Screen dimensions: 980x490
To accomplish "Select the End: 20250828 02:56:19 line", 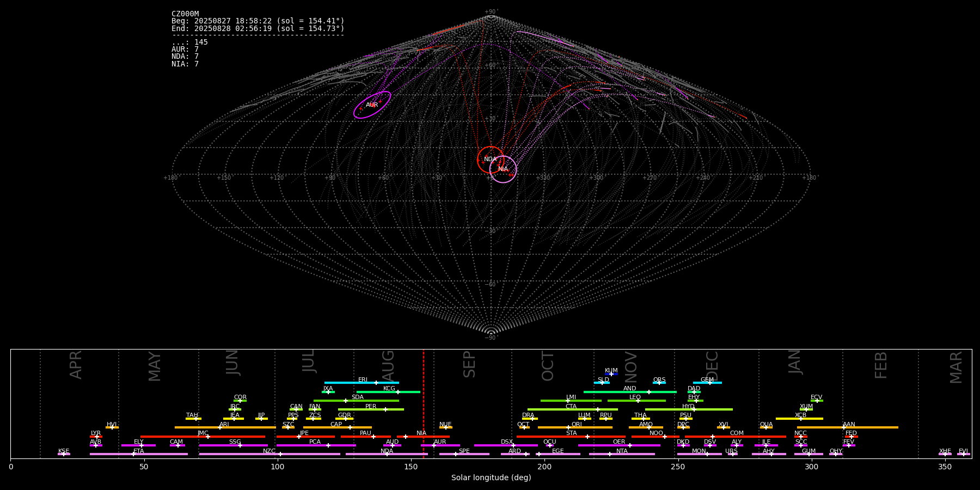I will pos(258,28).
